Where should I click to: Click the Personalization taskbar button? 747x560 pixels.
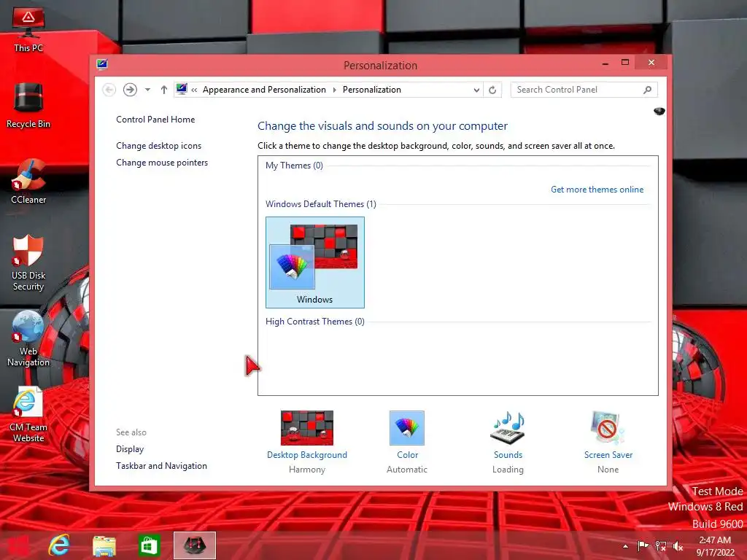coord(194,545)
